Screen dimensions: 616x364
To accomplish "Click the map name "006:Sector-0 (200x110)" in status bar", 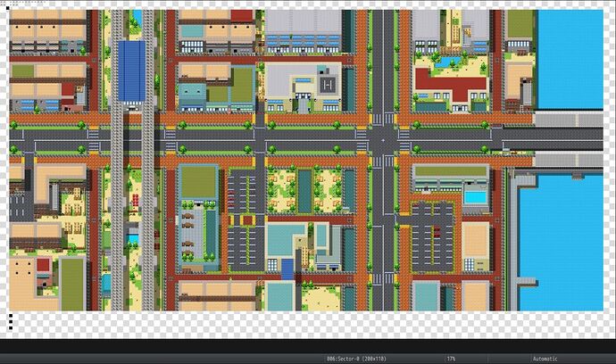I will 356,359.
